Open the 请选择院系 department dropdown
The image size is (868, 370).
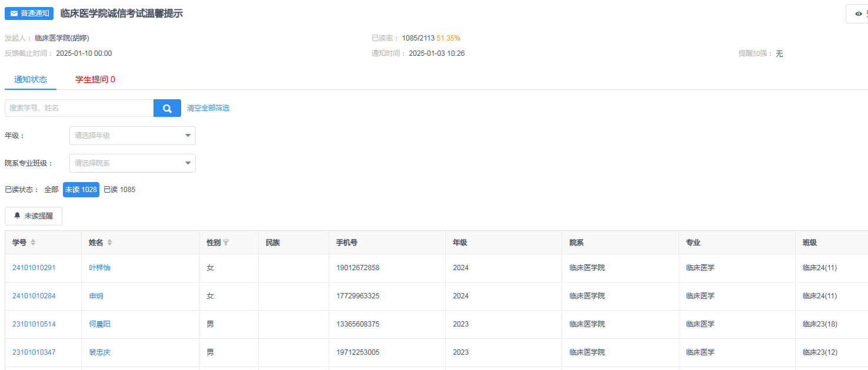click(132, 163)
